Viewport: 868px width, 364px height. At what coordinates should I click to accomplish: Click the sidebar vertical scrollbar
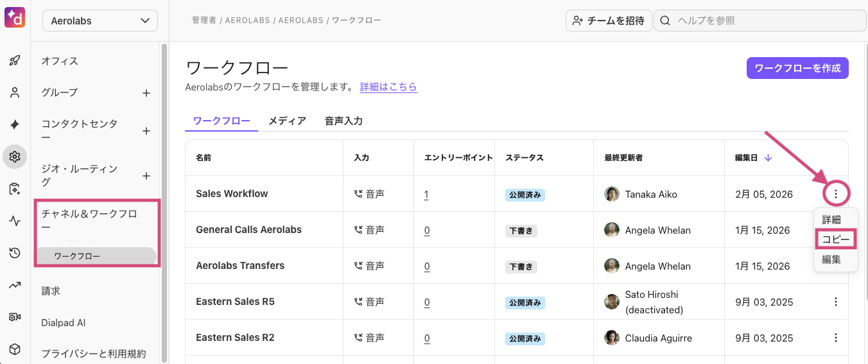pos(164,193)
